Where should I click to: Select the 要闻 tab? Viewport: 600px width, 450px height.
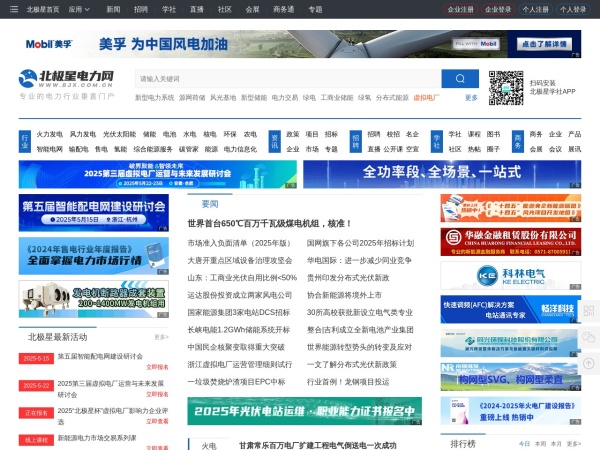pyautogui.click(x=210, y=204)
